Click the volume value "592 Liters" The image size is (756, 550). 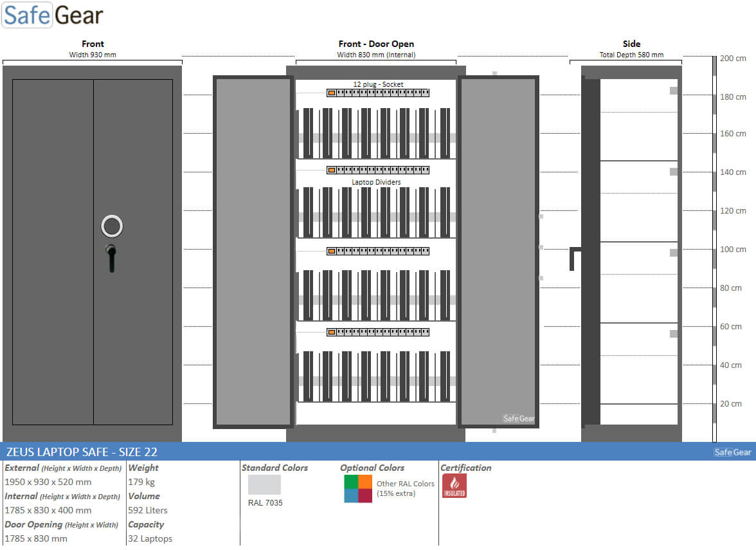coord(148,511)
